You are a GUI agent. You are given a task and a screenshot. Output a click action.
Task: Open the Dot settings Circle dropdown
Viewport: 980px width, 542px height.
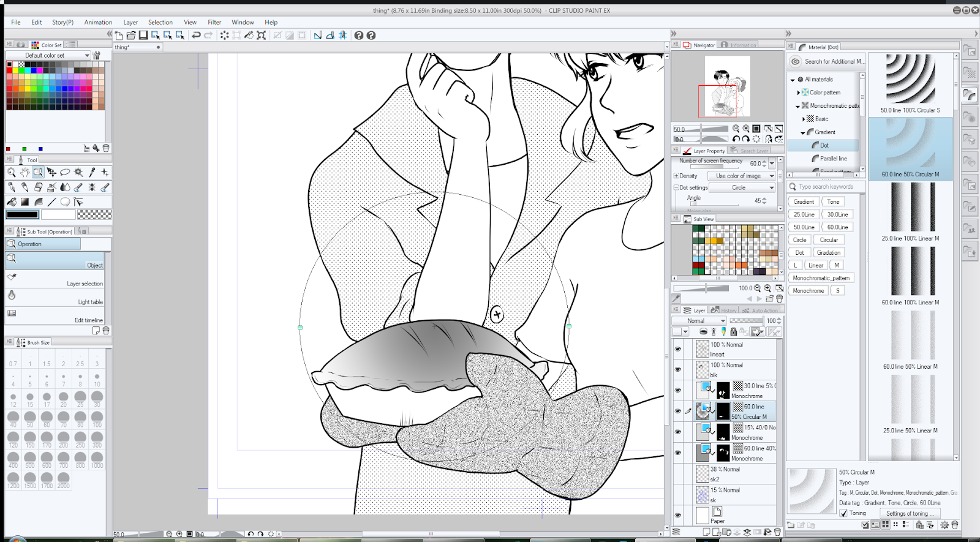[x=742, y=188]
